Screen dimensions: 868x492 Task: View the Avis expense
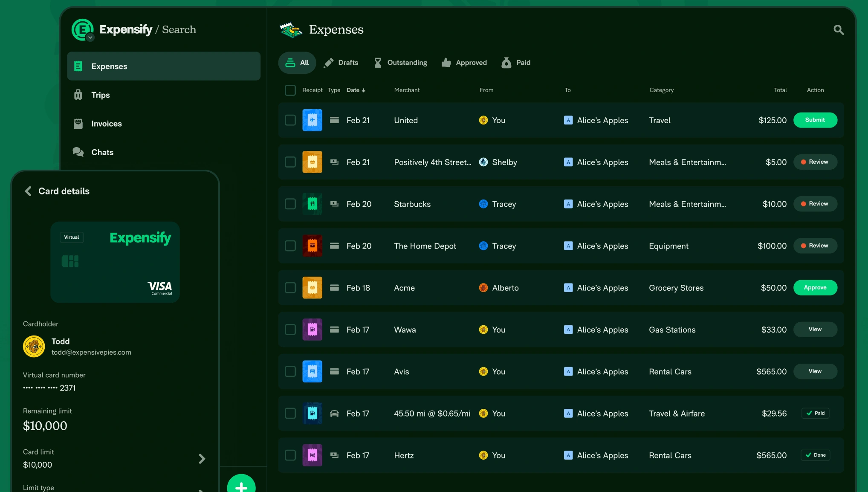[x=815, y=371]
